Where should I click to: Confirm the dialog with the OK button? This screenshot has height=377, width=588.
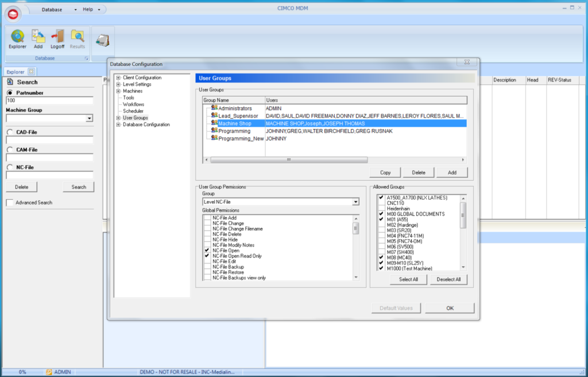coord(450,308)
